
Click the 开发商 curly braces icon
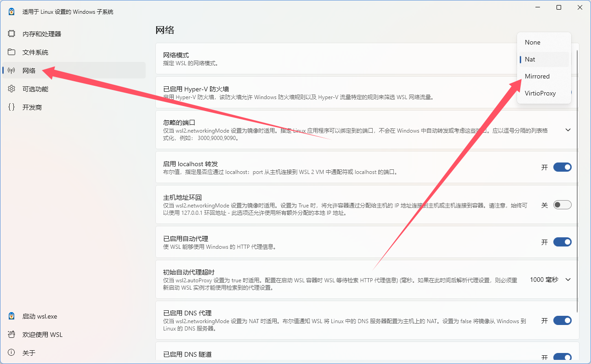click(x=11, y=107)
